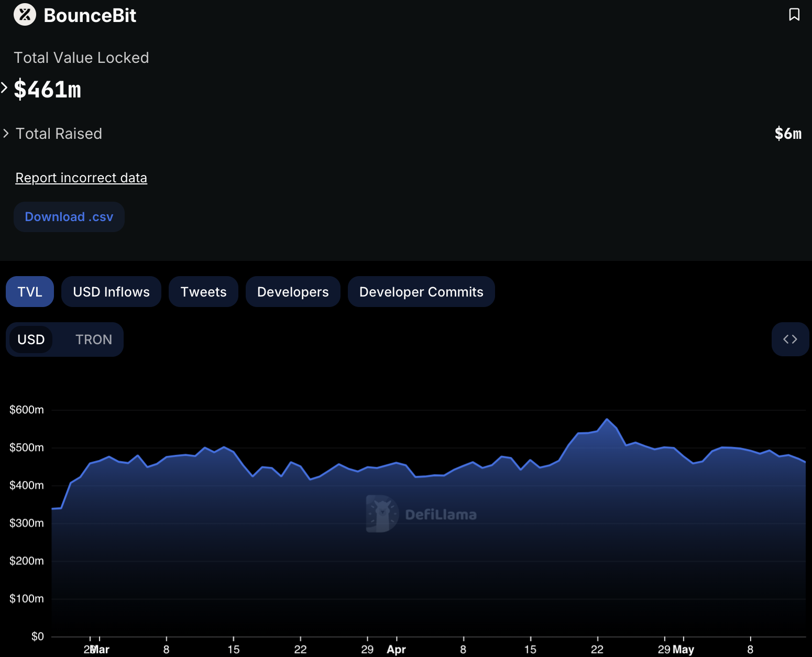
Task: Open the embed chart code icon
Action: click(x=790, y=340)
